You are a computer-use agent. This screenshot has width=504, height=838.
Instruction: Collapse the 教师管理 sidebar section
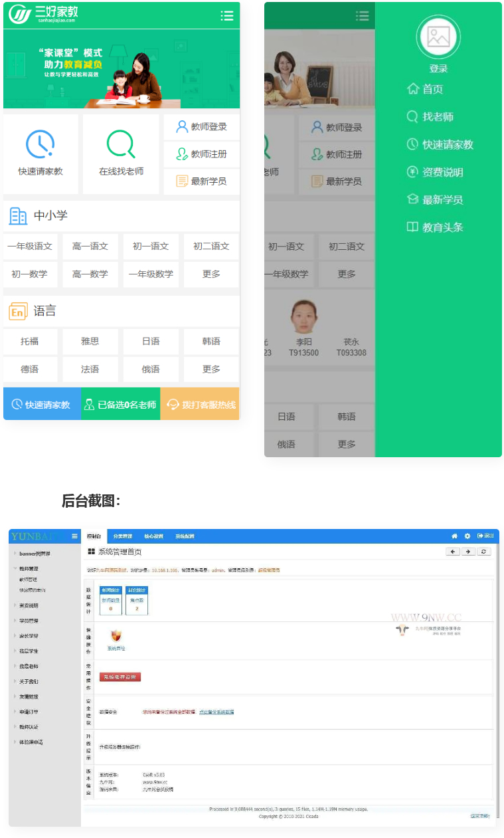tap(15, 569)
